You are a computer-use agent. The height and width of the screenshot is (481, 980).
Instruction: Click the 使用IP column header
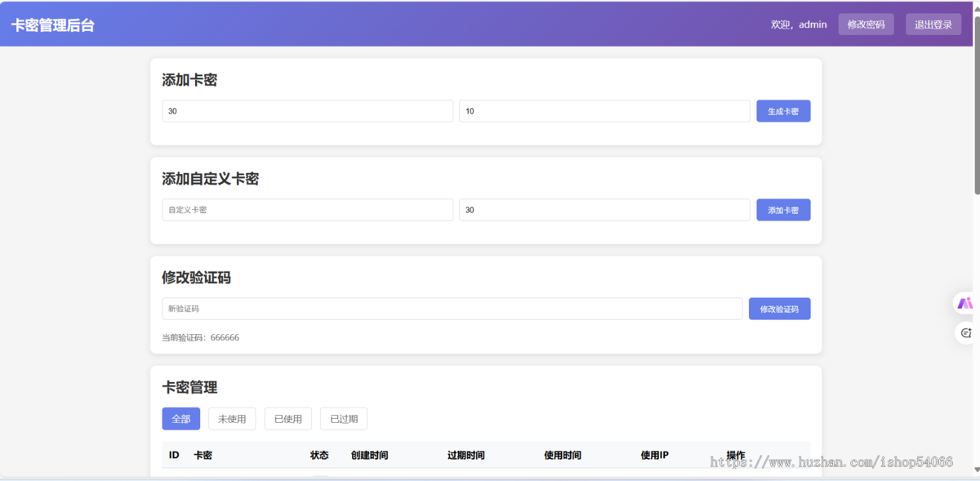tap(655, 455)
